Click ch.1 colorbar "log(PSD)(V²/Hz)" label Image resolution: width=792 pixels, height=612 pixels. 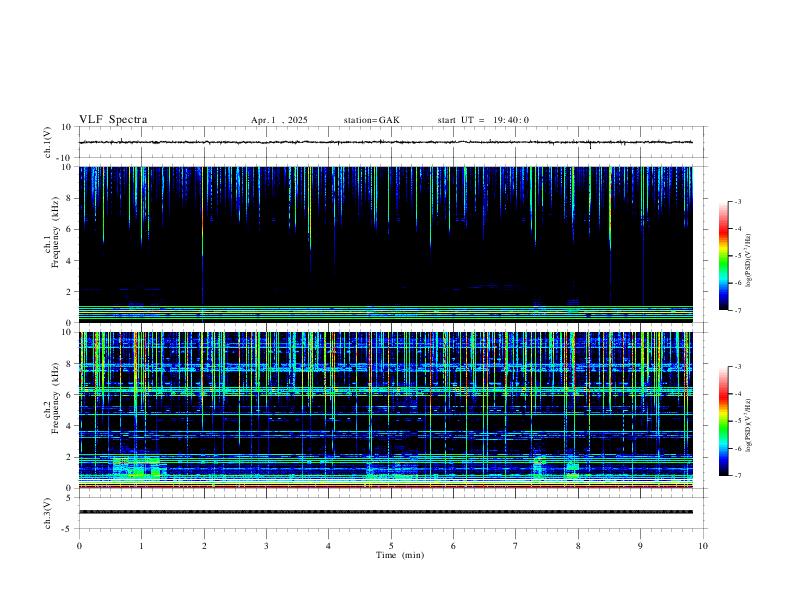tap(748, 260)
